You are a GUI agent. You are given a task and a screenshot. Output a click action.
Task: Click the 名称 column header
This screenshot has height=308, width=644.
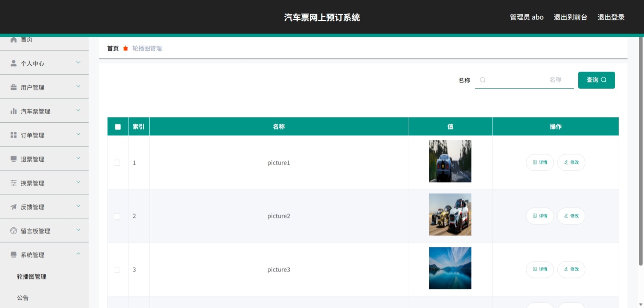click(279, 127)
